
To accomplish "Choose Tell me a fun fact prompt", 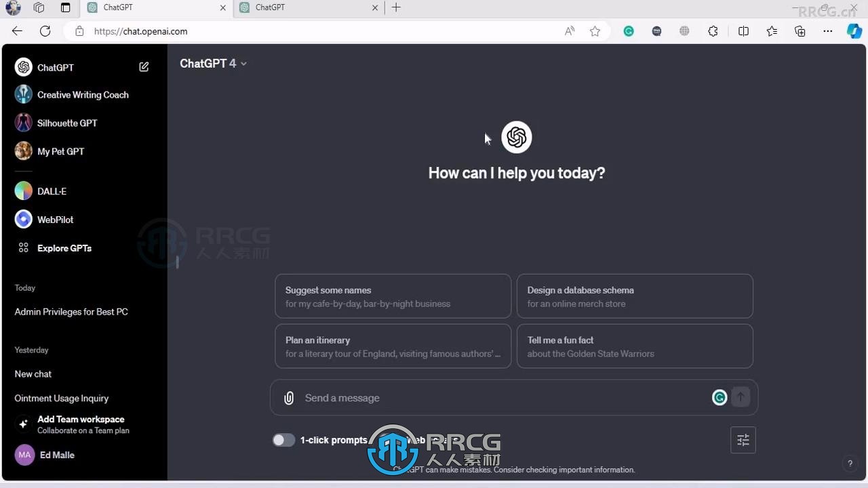I will click(635, 346).
